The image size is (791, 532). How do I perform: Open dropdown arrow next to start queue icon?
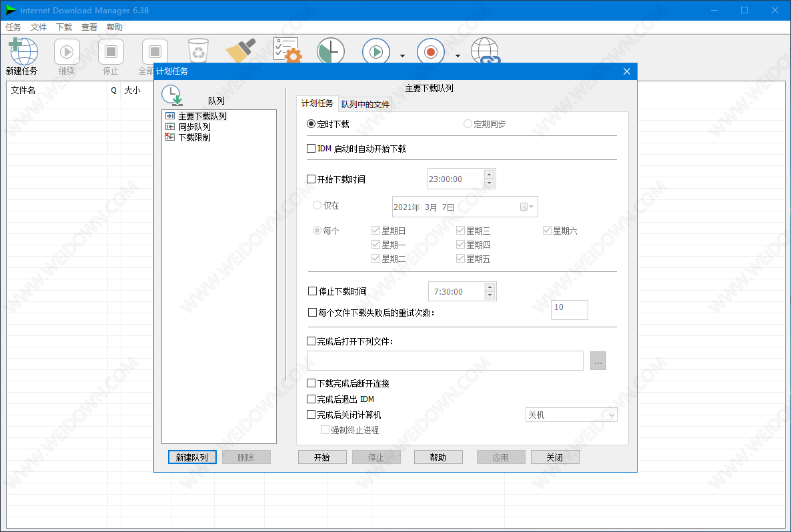tap(403, 56)
